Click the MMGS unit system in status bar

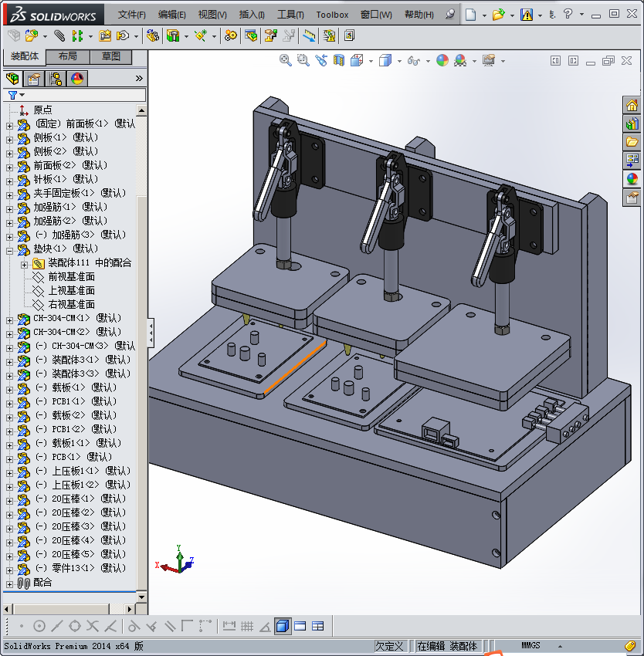(x=530, y=646)
